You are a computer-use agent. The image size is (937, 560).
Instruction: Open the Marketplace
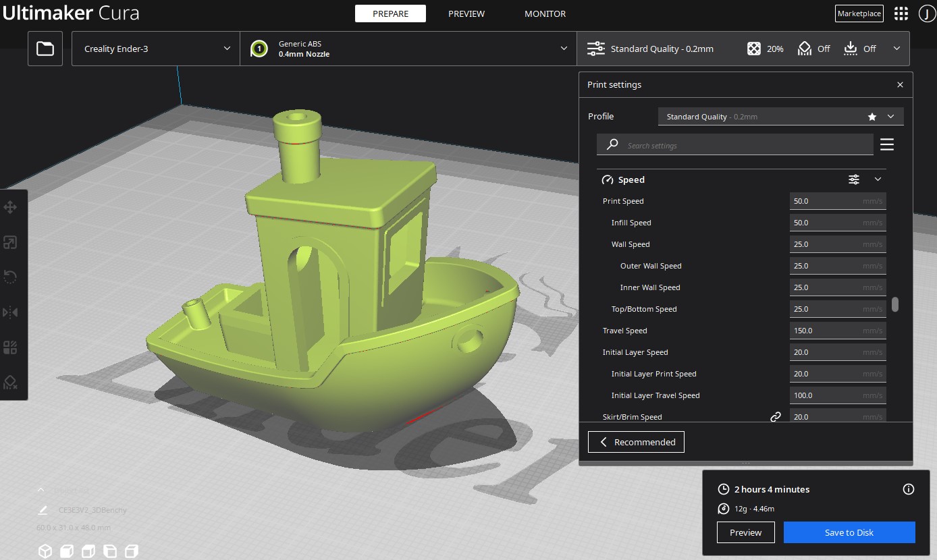coord(859,13)
